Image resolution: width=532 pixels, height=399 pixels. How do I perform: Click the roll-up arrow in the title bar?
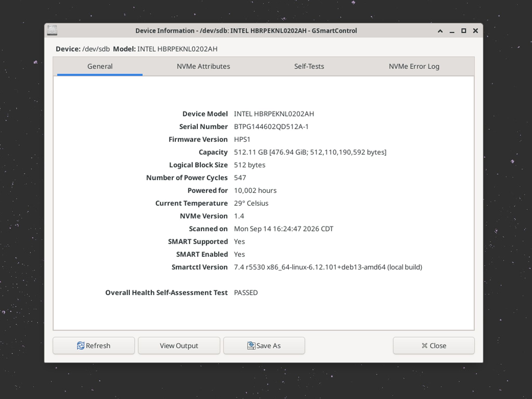tap(440, 31)
